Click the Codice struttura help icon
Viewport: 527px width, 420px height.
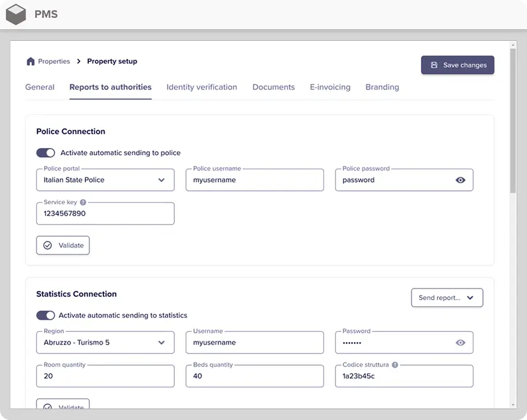pyautogui.click(x=395, y=365)
